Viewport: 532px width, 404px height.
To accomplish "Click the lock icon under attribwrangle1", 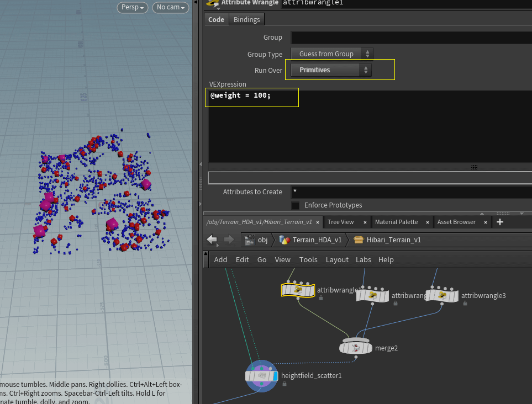I will [320, 298].
